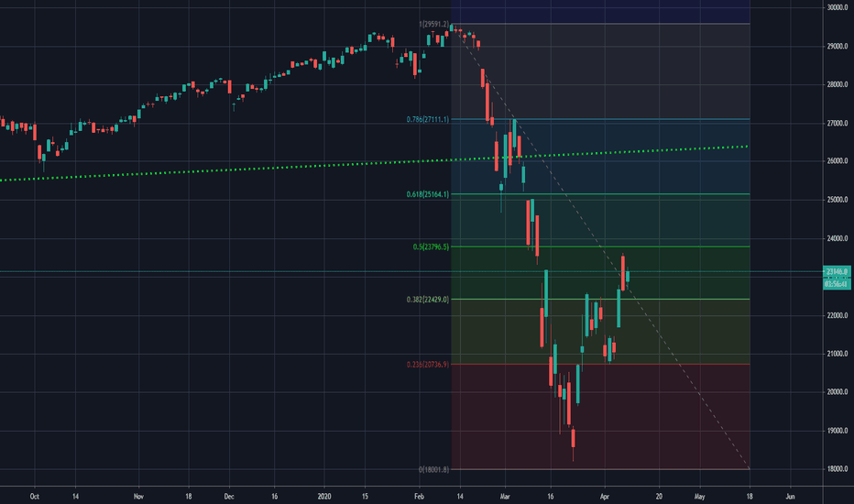Image resolution: width=854 pixels, height=504 pixels.
Task: Click the 22000.0 price axis label
Action: click(838, 315)
